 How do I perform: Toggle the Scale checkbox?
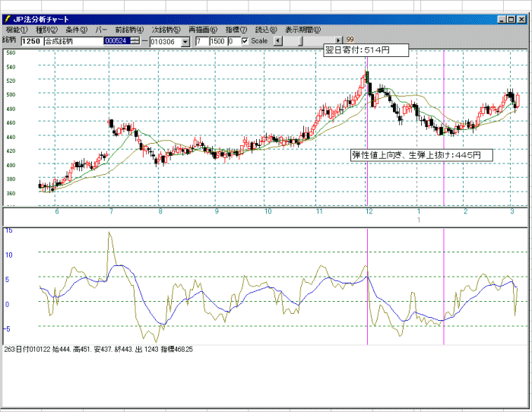pos(245,40)
